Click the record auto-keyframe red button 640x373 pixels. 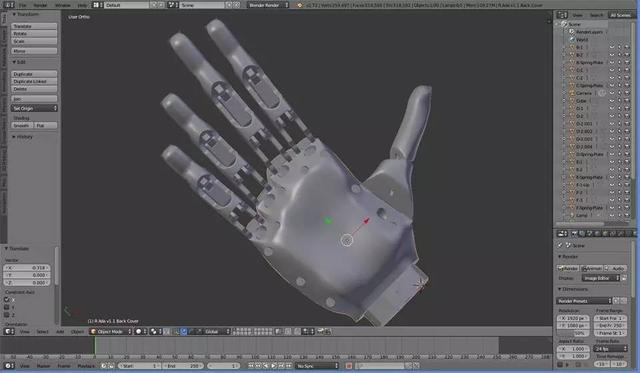(x=349, y=366)
